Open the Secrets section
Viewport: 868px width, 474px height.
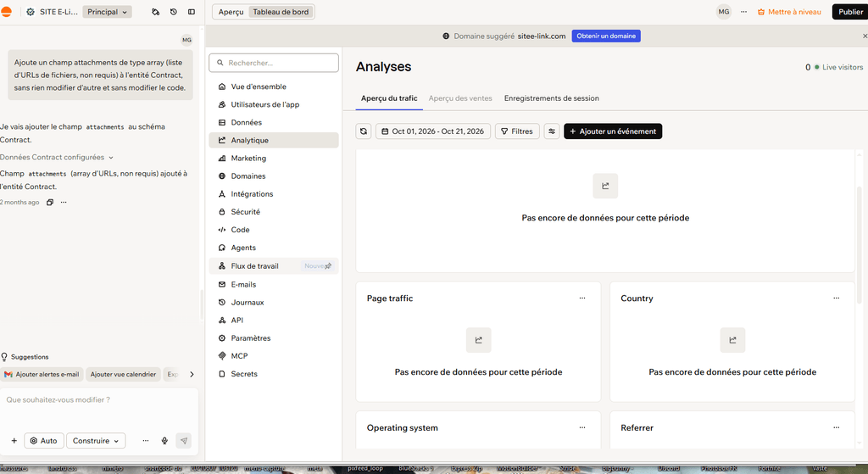tap(274, 374)
